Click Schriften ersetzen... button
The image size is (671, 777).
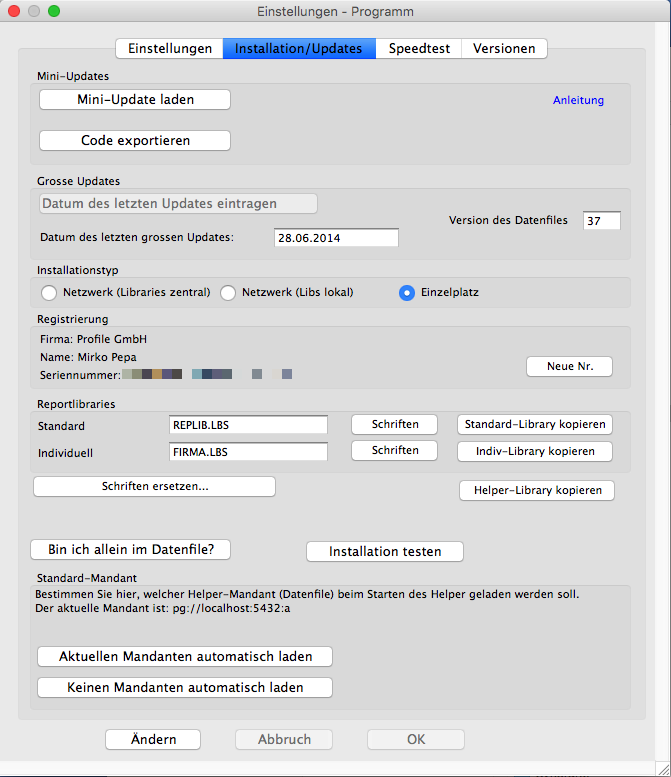(x=154, y=487)
